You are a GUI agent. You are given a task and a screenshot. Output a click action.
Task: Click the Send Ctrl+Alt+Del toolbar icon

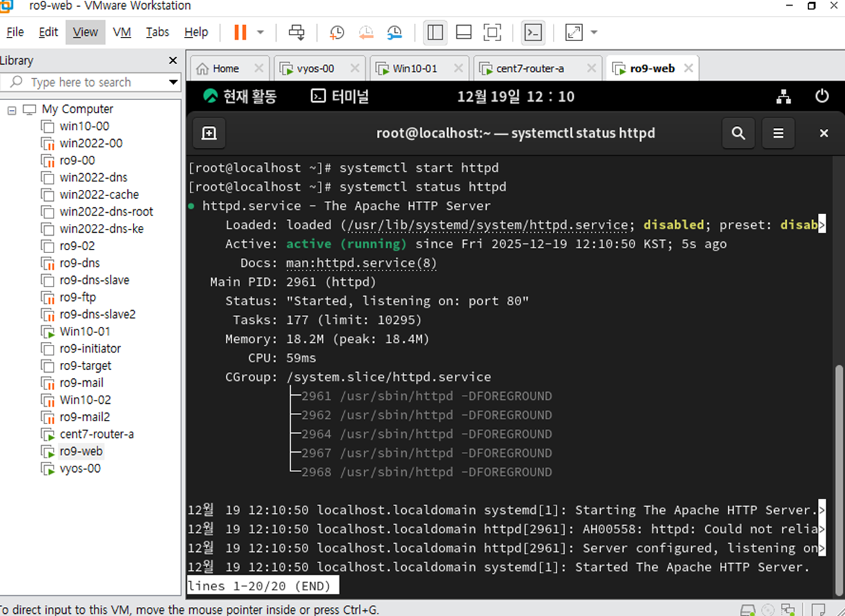[x=297, y=32]
